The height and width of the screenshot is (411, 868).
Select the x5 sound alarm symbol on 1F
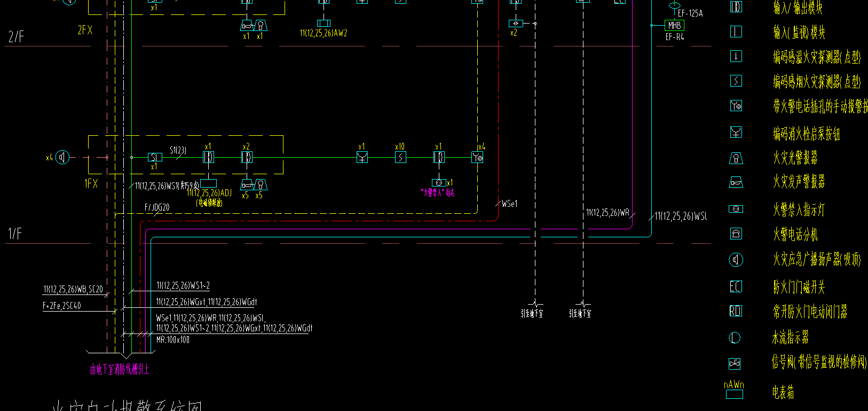(247, 185)
